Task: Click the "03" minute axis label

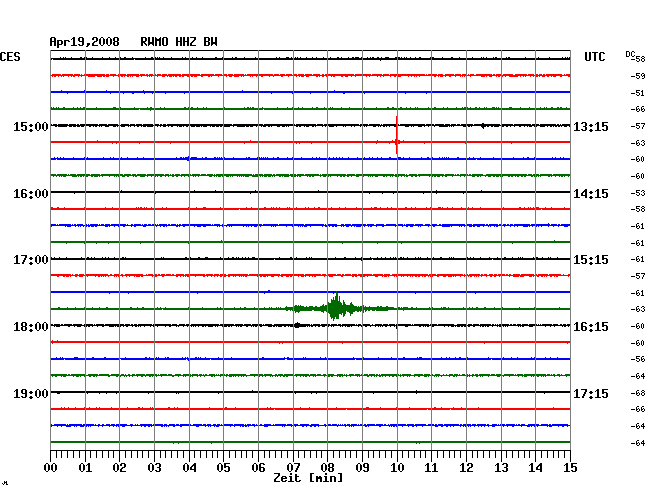Action: (154, 468)
